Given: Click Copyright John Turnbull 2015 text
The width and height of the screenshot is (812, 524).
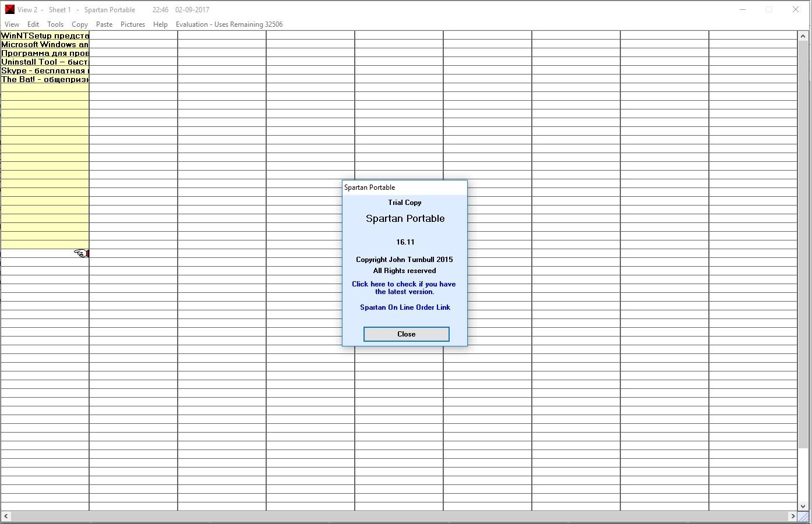Looking at the screenshot, I should click(x=404, y=260).
